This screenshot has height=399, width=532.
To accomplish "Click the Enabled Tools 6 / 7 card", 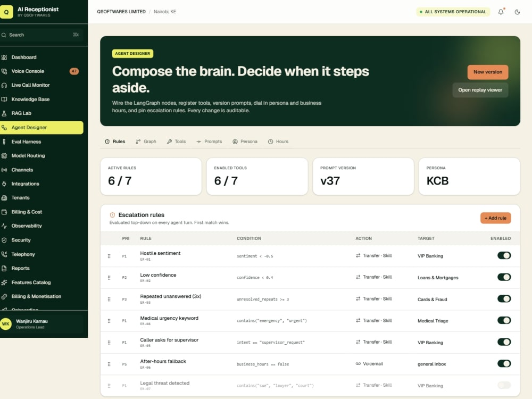I will click(x=257, y=177).
